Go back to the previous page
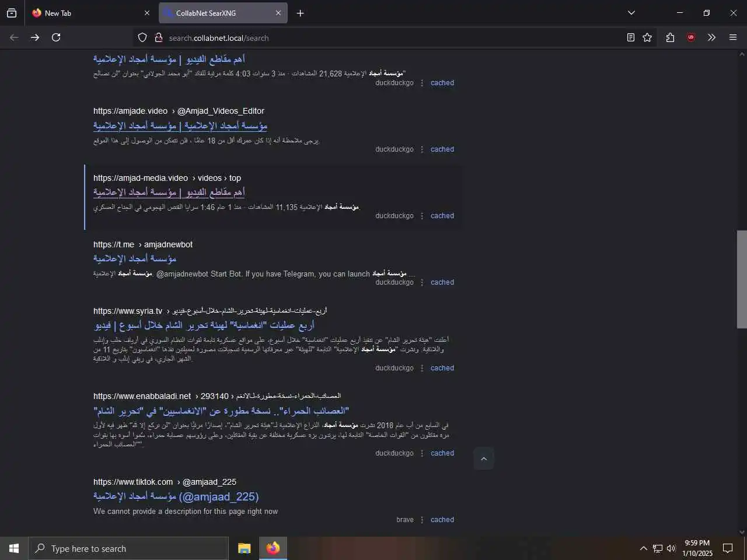The image size is (747, 560). coord(14,37)
